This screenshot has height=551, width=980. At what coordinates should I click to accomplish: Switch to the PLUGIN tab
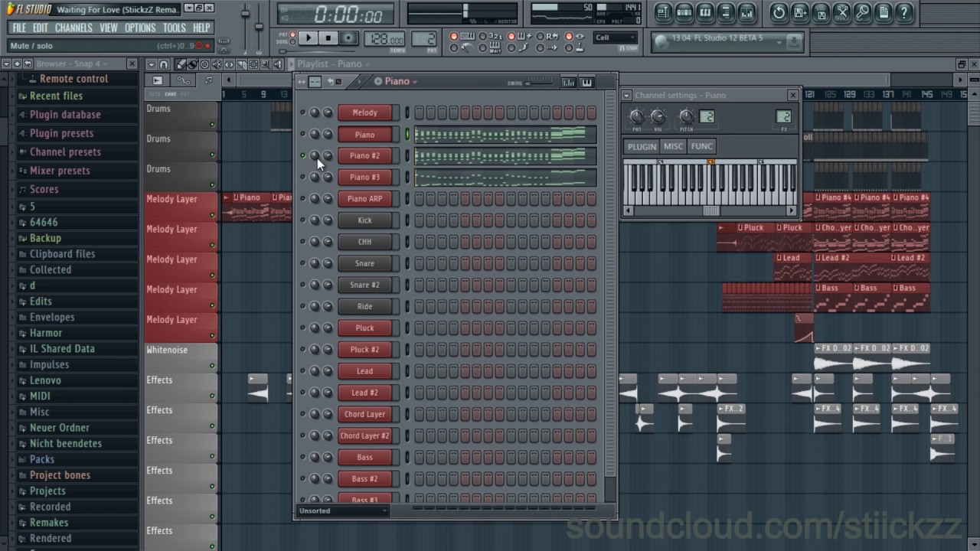click(x=642, y=146)
